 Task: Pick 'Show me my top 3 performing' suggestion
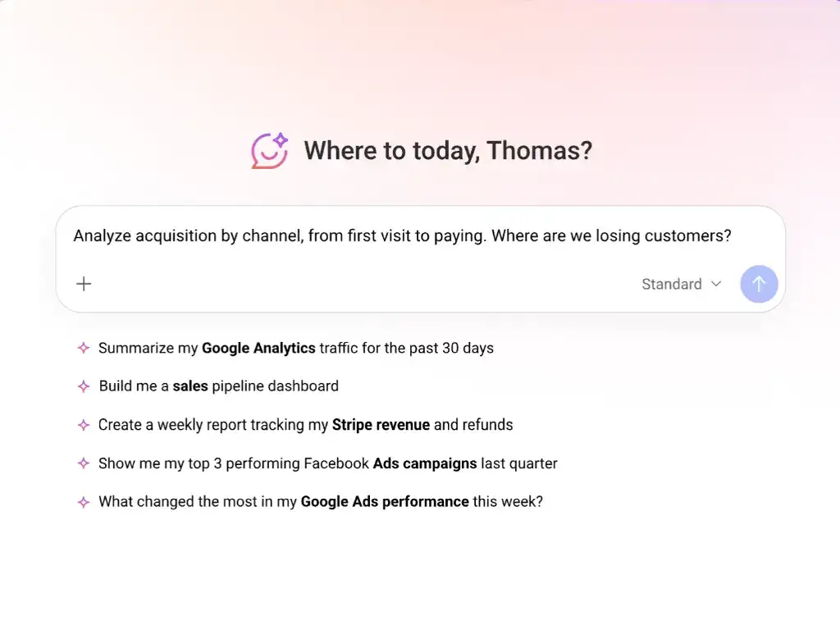coord(327,463)
